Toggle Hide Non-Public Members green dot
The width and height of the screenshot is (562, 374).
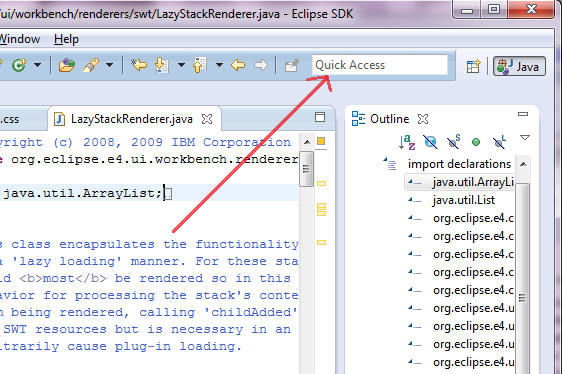[x=476, y=142]
